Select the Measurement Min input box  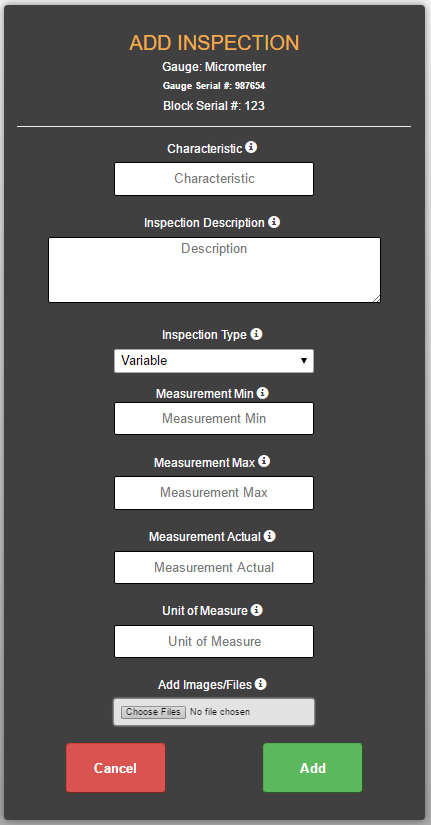tap(214, 419)
